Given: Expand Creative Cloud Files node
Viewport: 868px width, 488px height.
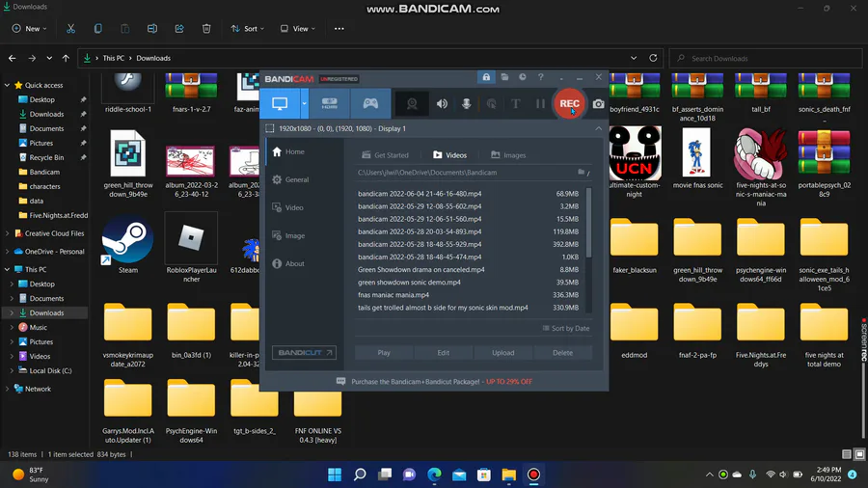Looking at the screenshot, I should point(7,233).
